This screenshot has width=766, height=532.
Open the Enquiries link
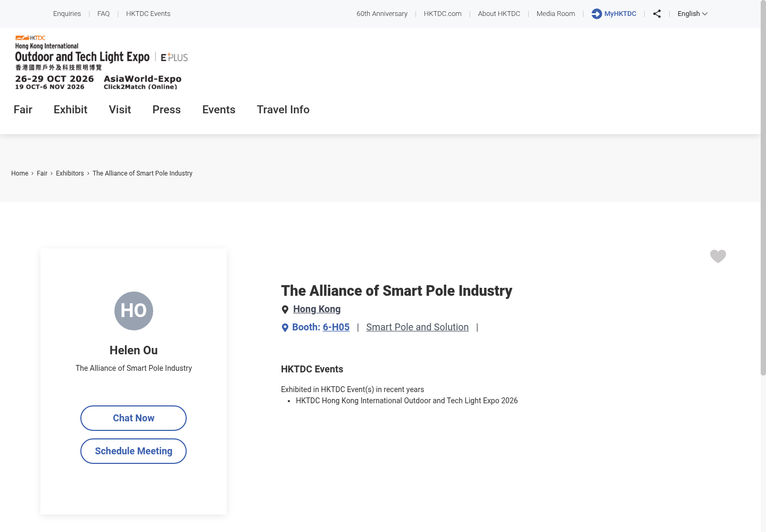67,14
